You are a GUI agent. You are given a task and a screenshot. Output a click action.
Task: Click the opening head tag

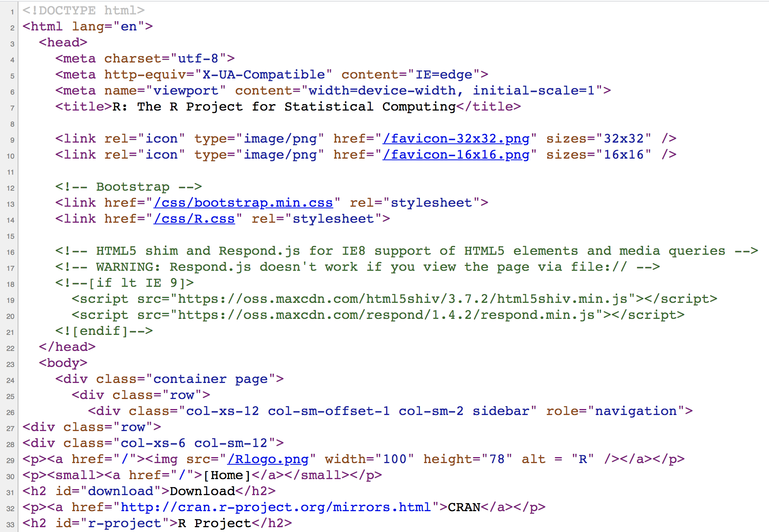point(63,42)
